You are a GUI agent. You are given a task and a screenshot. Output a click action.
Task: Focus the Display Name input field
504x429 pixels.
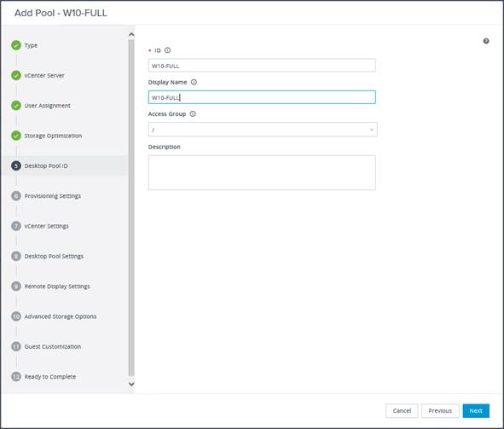pyautogui.click(x=262, y=97)
